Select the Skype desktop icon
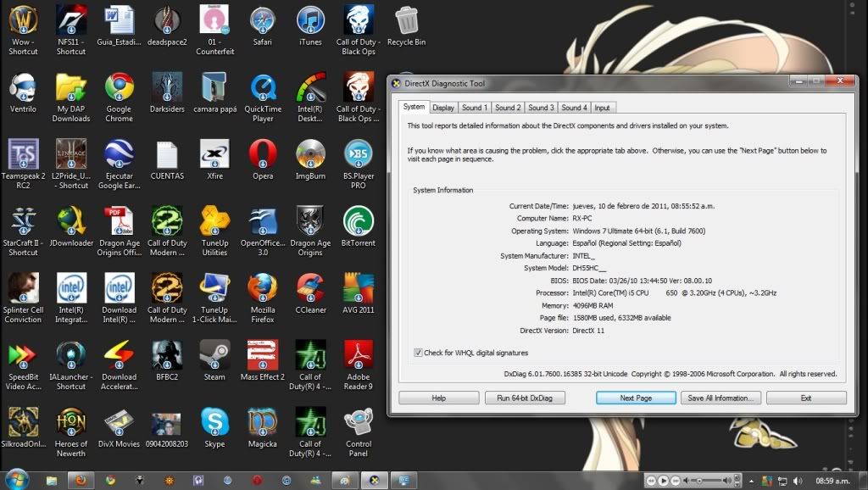Viewport: 868px width, 490px height. pos(214,428)
